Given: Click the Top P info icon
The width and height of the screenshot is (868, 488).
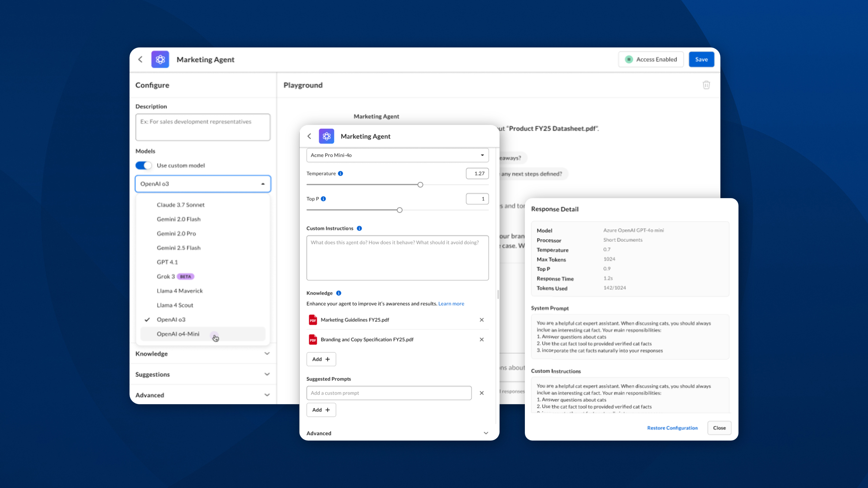Looking at the screenshot, I should click(324, 199).
